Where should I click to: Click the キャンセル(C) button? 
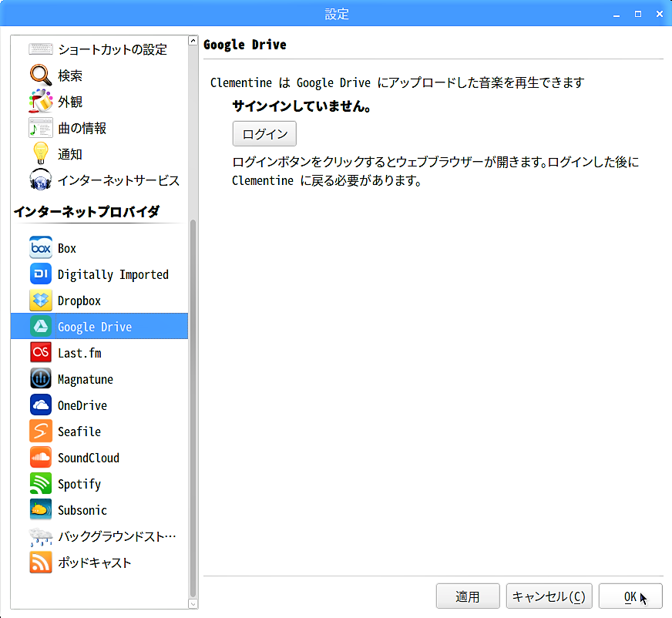click(x=549, y=596)
